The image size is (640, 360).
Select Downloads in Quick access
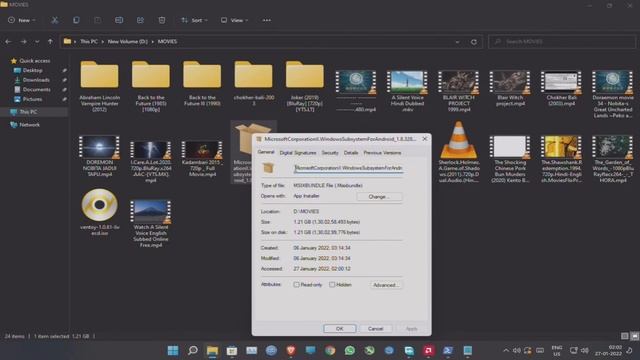[x=36, y=80]
